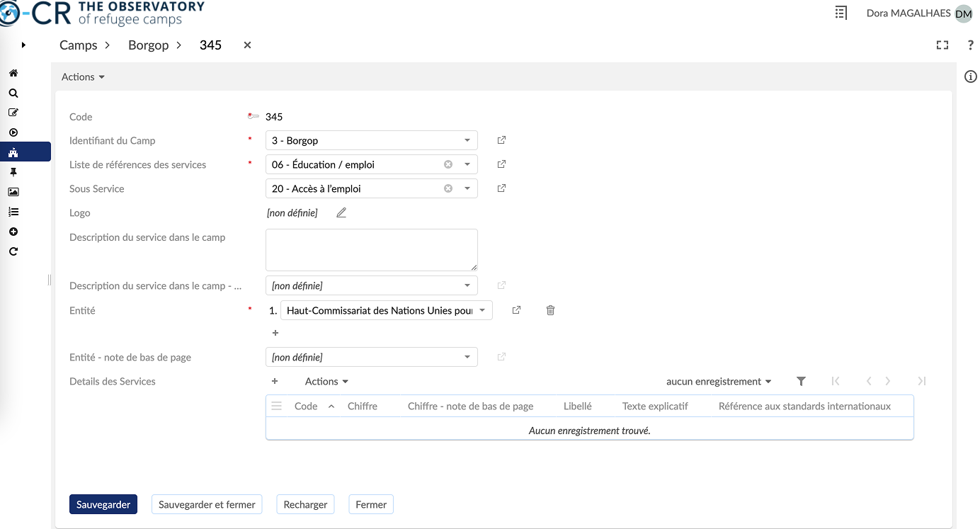Add a new Entité with plus sign

(x=275, y=333)
